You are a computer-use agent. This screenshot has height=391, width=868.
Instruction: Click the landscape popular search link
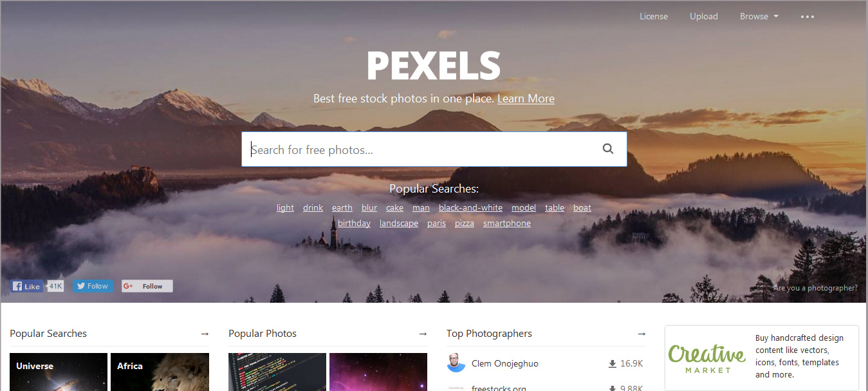point(399,223)
